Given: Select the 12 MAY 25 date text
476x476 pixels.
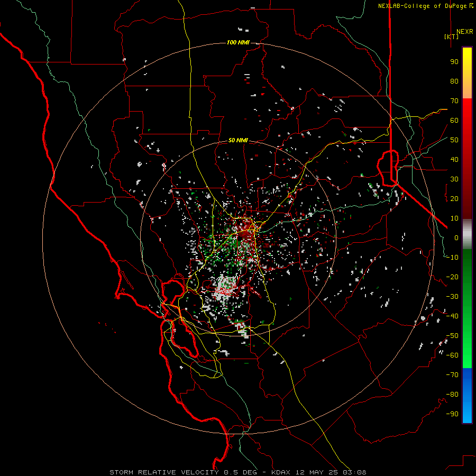Looking at the screenshot, I should (x=318, y=472).
